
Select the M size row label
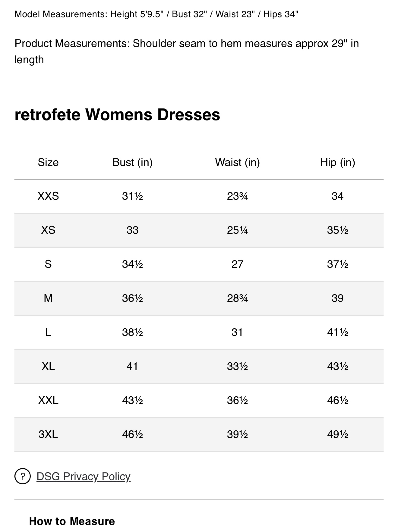pyautogui.click(x=48, y=298)
